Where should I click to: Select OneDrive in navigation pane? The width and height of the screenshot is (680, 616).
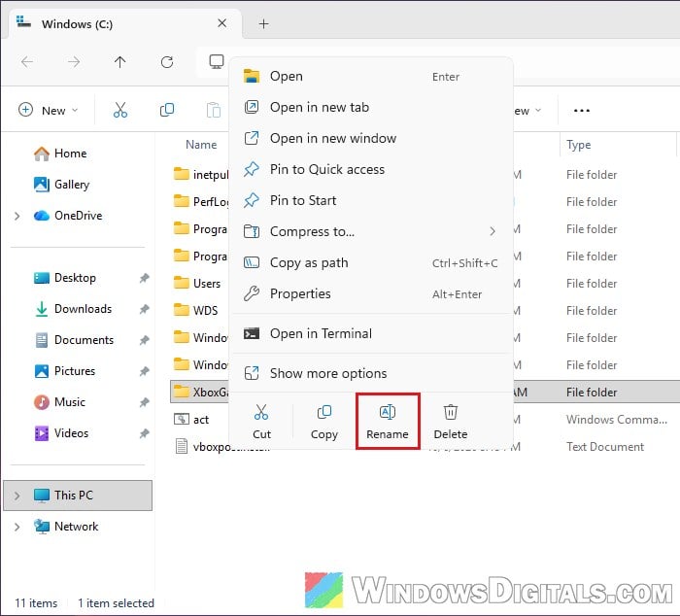[x=68, y=216]
